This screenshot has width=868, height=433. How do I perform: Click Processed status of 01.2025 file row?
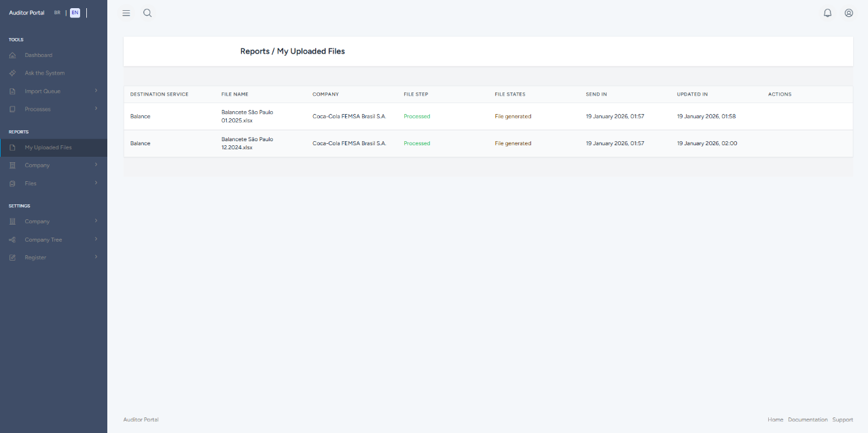point(417,117)
